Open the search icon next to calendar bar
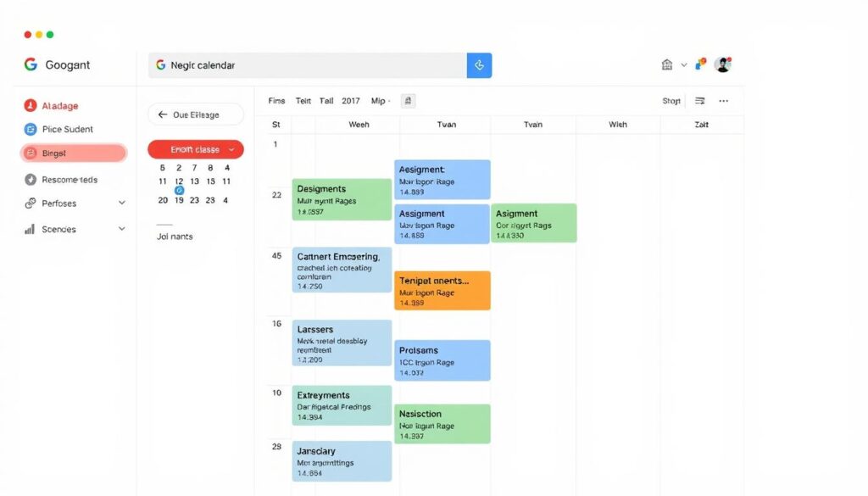The height and width of the screenshot is (496, 868). pos(479,64)
